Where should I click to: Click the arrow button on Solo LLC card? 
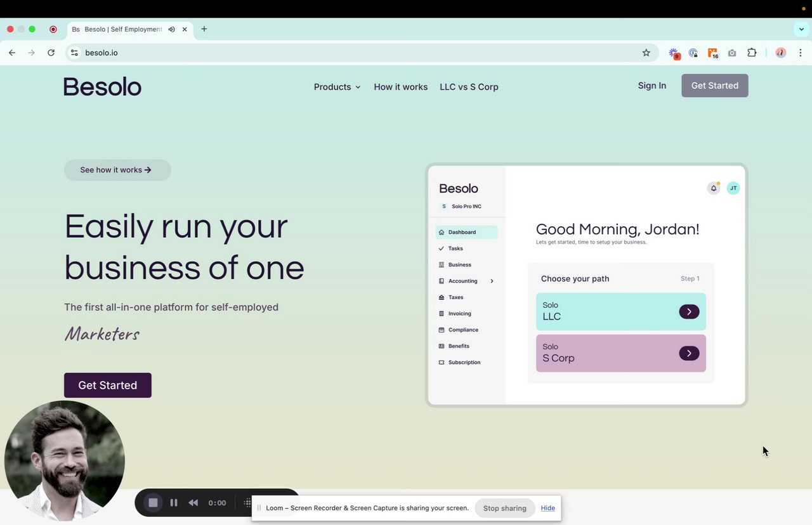coord(689,311)
